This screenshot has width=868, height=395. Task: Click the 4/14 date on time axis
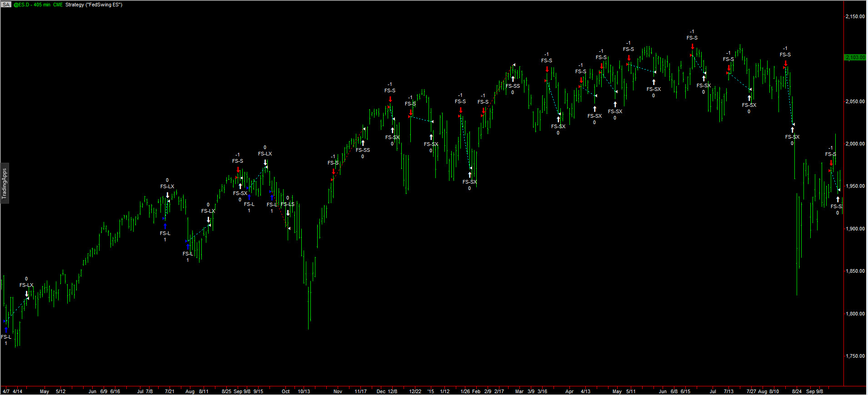(x=17, y=391)
